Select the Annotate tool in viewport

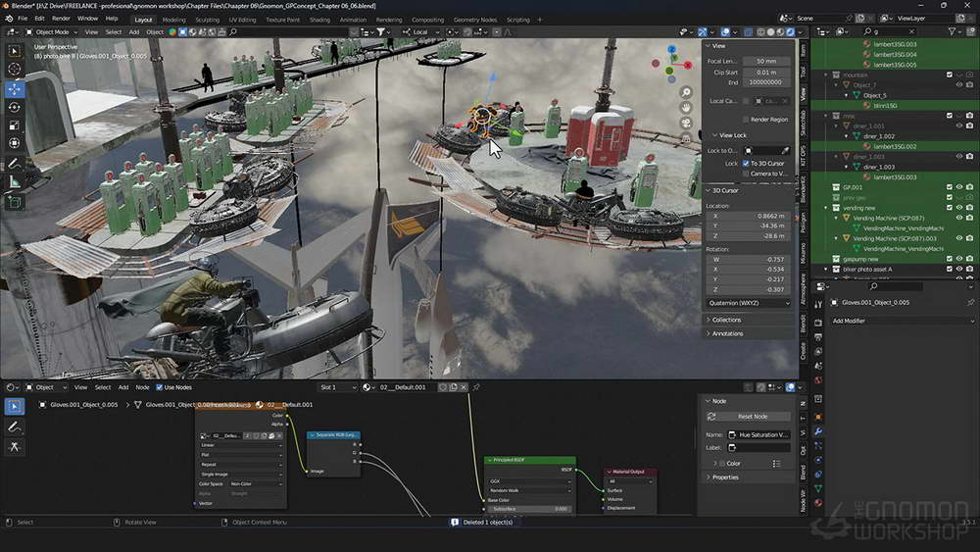click(x=15, y=163)
